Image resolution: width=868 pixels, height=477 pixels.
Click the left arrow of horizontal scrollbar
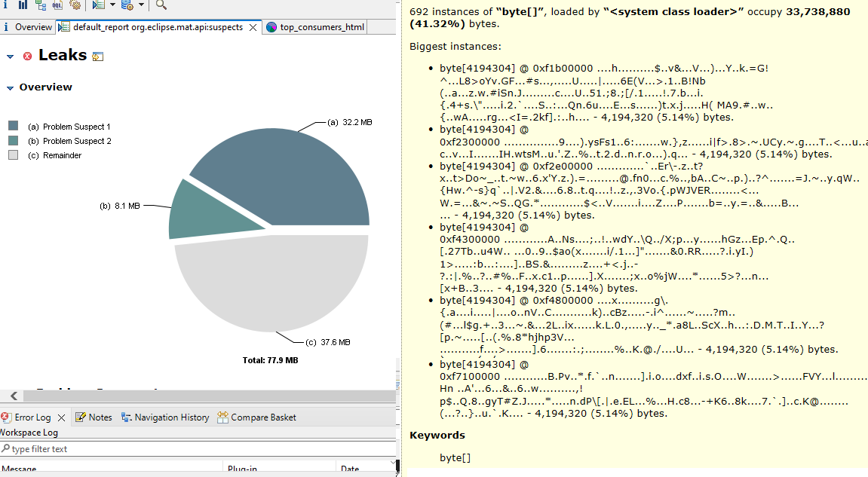click(x=14, y=396)
